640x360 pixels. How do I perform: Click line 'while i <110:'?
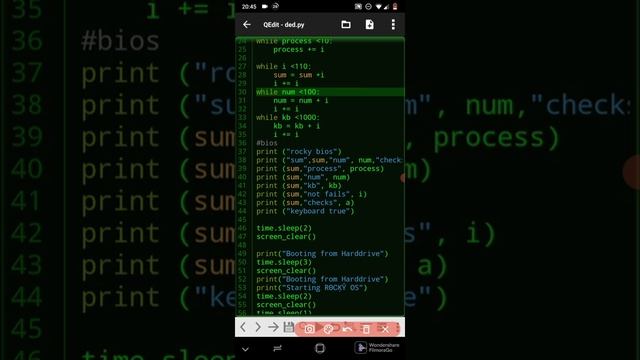pos(284,66)
